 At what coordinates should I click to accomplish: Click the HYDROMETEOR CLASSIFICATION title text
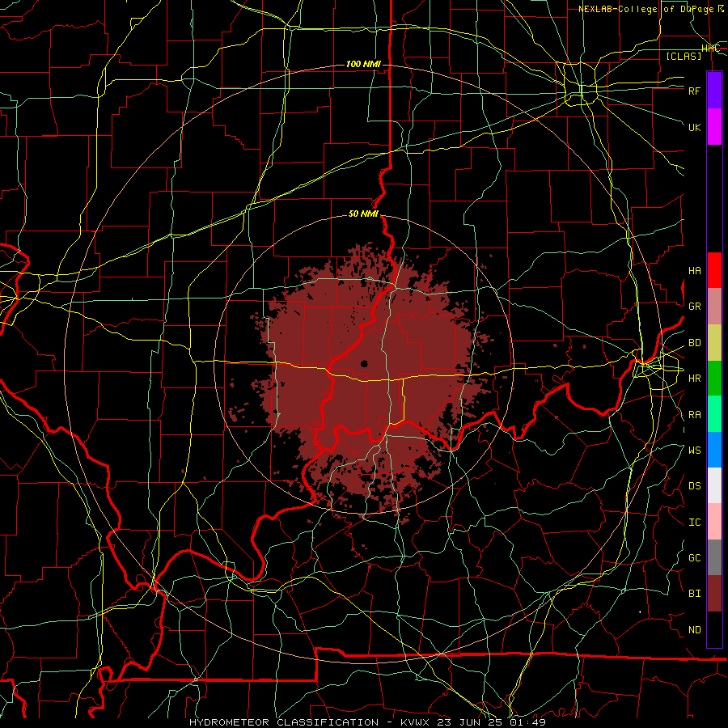(284, 722)
